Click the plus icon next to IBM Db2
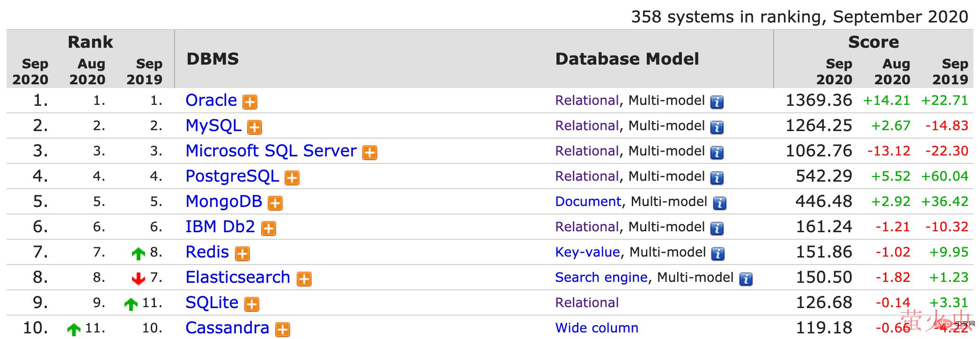 [x=268, y=228]
